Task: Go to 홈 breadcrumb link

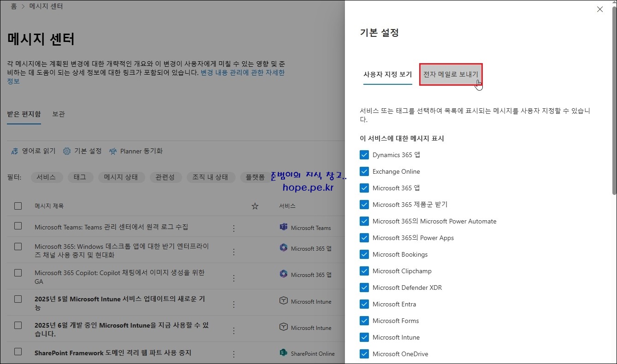Action: coord(14,6)
